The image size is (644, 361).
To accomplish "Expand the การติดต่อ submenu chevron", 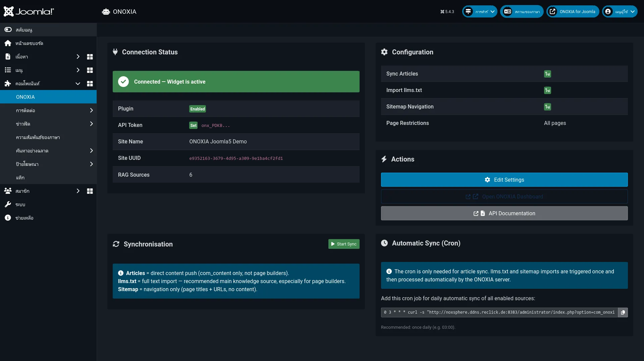I will [91, 110].
